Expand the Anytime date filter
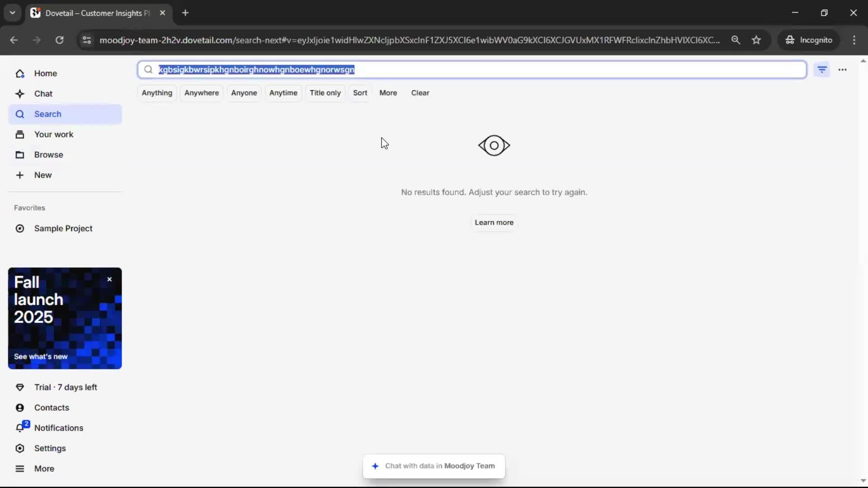868x488 pixels. tap(283, 93)
